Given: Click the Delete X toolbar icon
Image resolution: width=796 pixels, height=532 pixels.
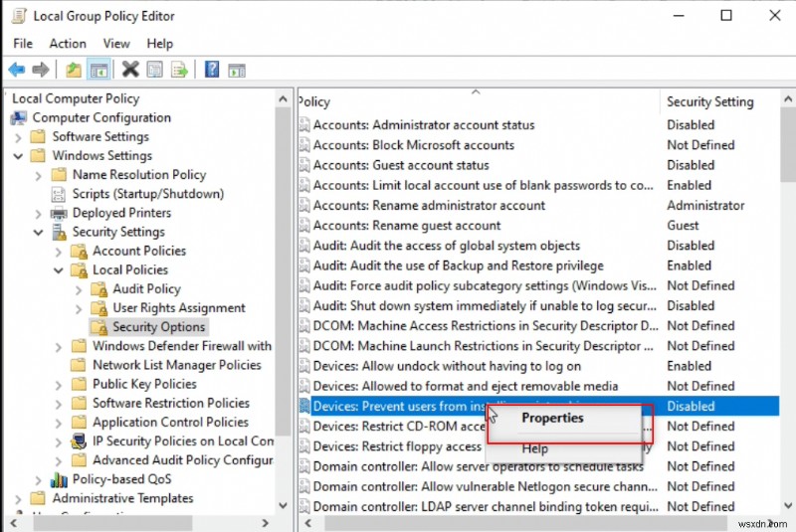Looking at the screenshot, I should pyautogui.click(x=130, y=70).
